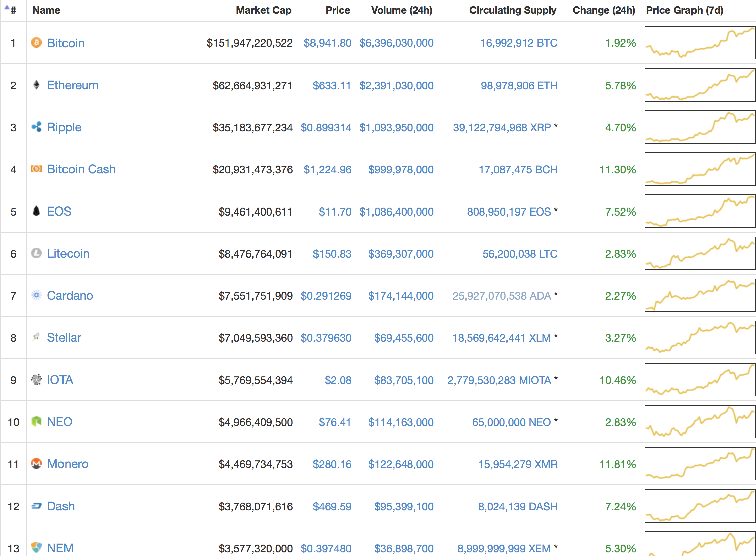Click supply 39,122,794,968 XRP

click(x=502, y=128)
